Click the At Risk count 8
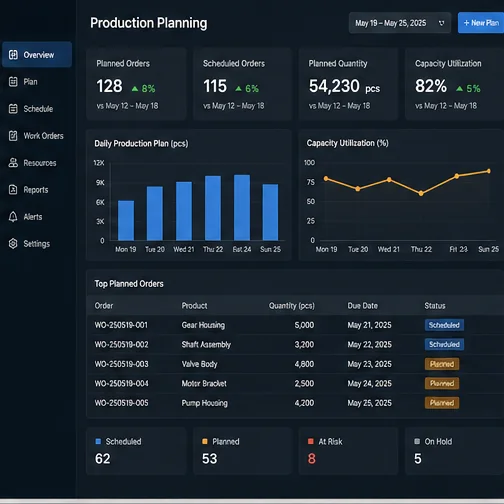Screen dimensions: 504x504 coord(312,459)
